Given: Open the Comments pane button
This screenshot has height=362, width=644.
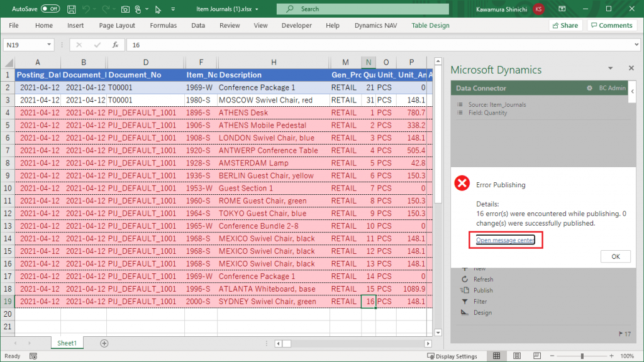Looking at the screenshot, I should (x=612, y=25).
